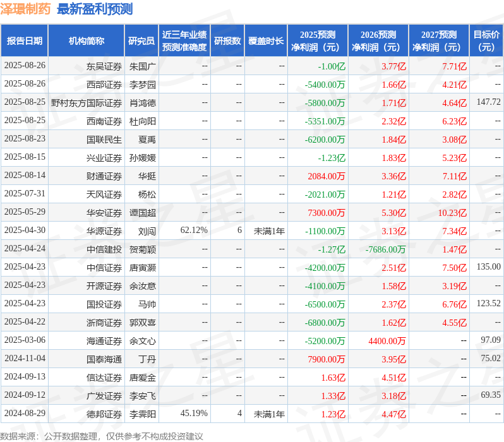Click the 最新盈利预测 title text

(95, 9)
